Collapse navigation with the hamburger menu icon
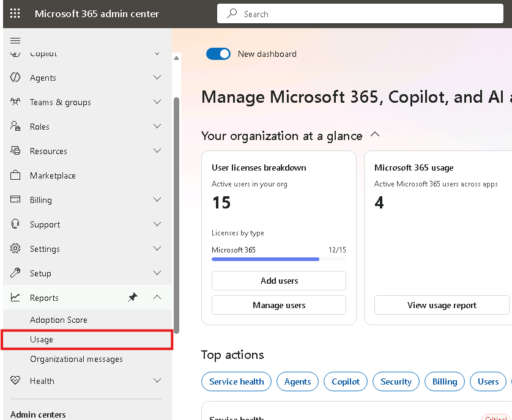Image resolution: width=512 pixels, height=420 pixels. [15, 40]
